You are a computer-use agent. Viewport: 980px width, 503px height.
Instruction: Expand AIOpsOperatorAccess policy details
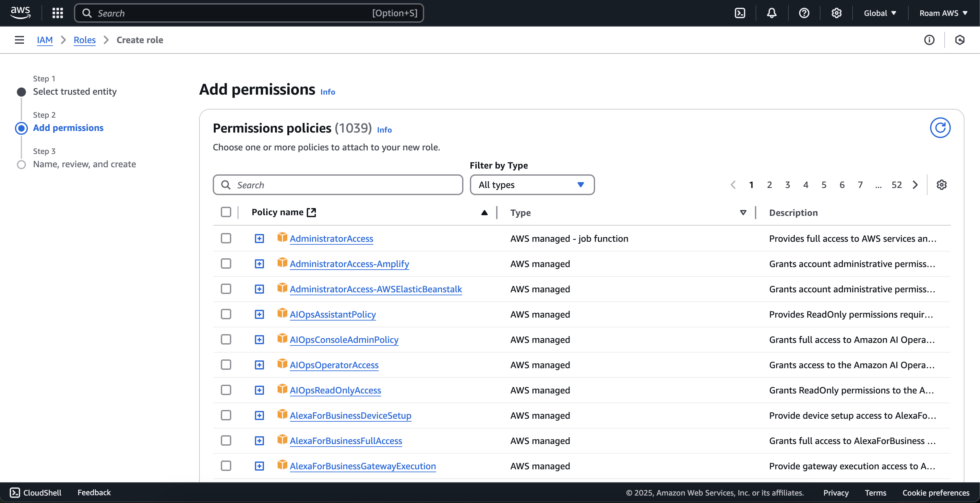[259, 365]
